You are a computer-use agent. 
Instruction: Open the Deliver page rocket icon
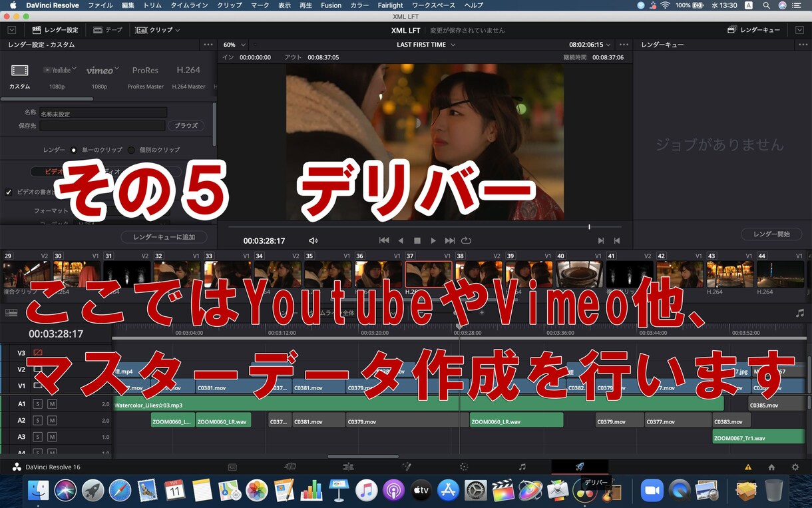click(580, 467)
